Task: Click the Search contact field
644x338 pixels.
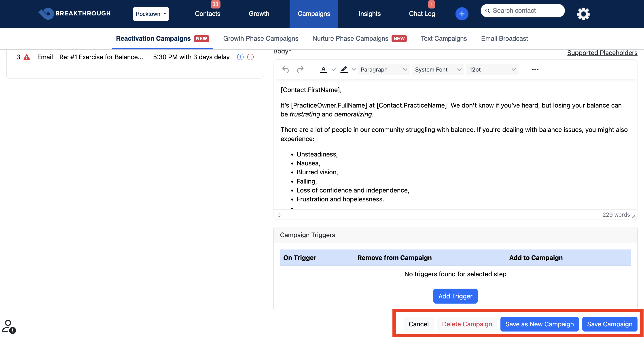Action: point(523,11)
